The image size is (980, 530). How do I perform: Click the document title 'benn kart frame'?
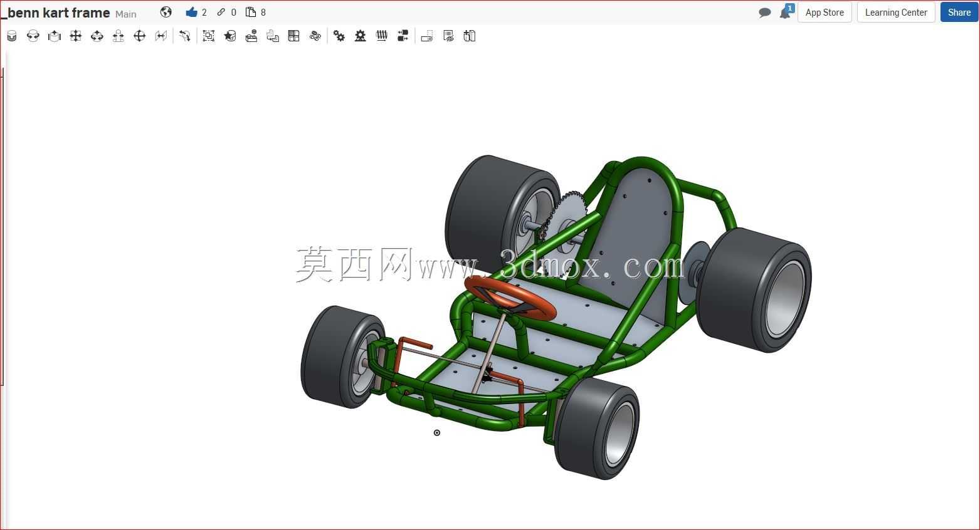click(x=58, y=13)
